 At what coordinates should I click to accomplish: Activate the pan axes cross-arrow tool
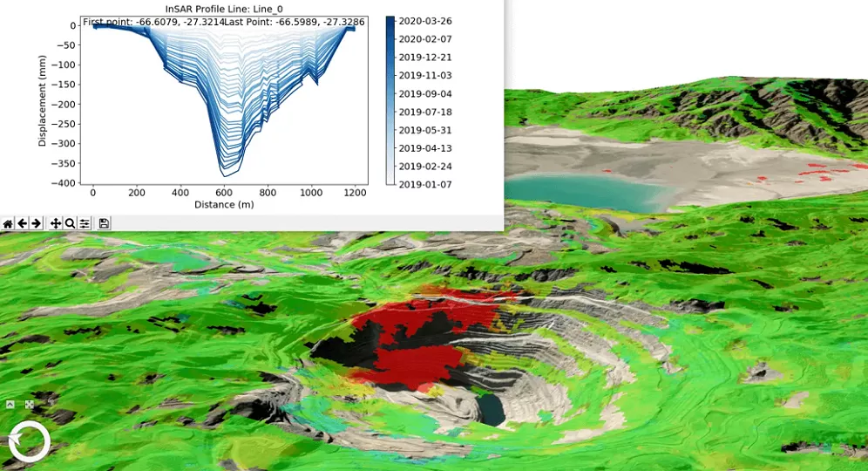coord(56,223)
